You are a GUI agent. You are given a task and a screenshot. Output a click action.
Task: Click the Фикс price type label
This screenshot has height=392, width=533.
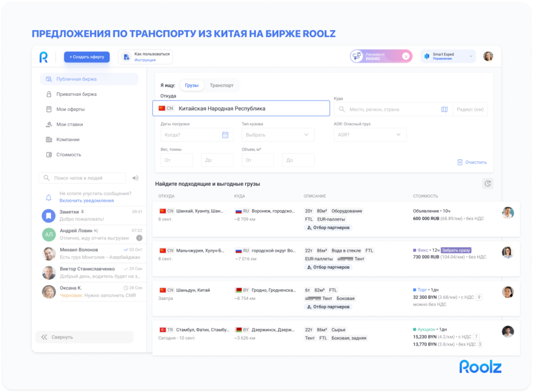pyautogui.click(x=423, y=250)
